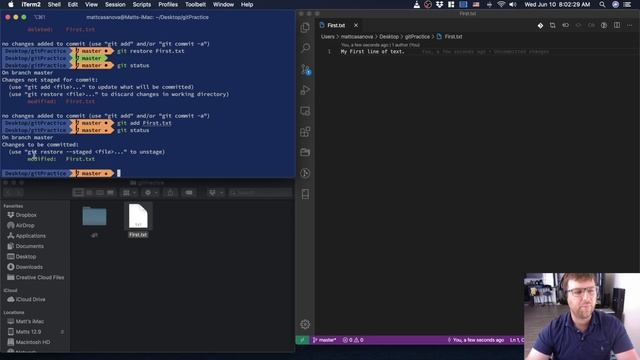
Task: Click the split editor icon
Action: (x=617, y=25)
